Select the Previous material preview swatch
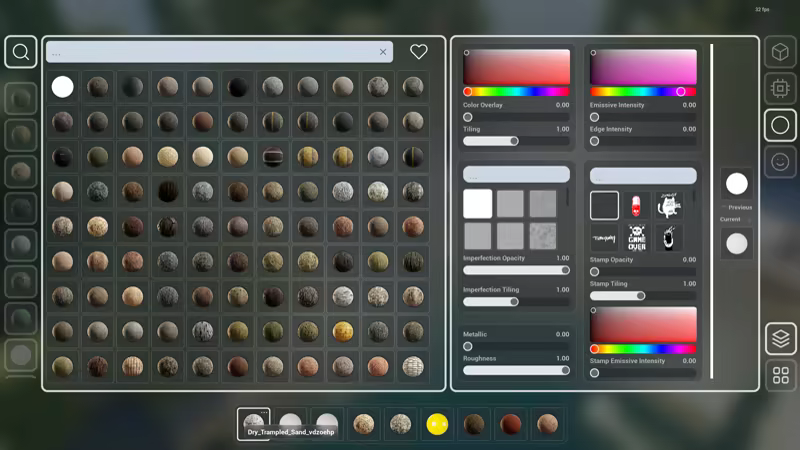800x450 pixels. (x=737, y=184)
